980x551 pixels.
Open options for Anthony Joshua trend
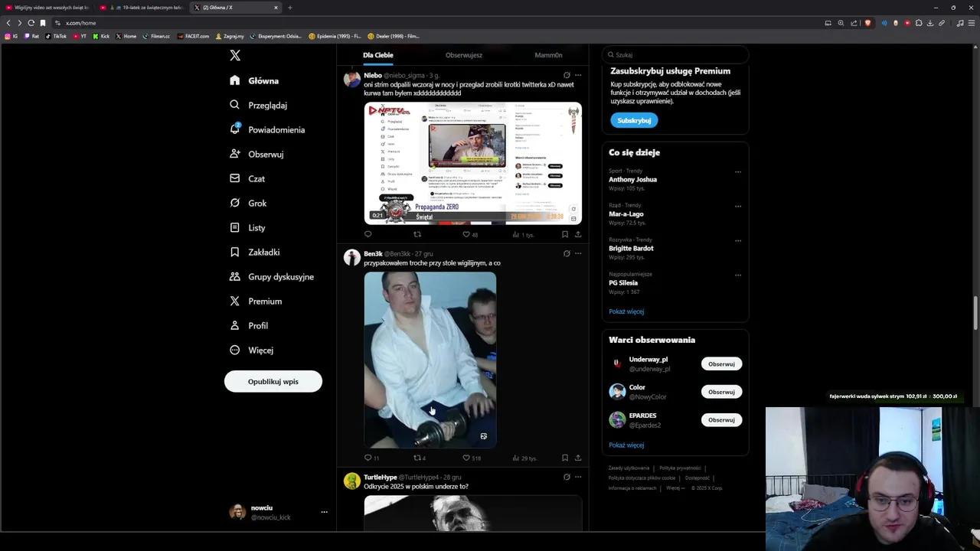[x=738, y=171]
